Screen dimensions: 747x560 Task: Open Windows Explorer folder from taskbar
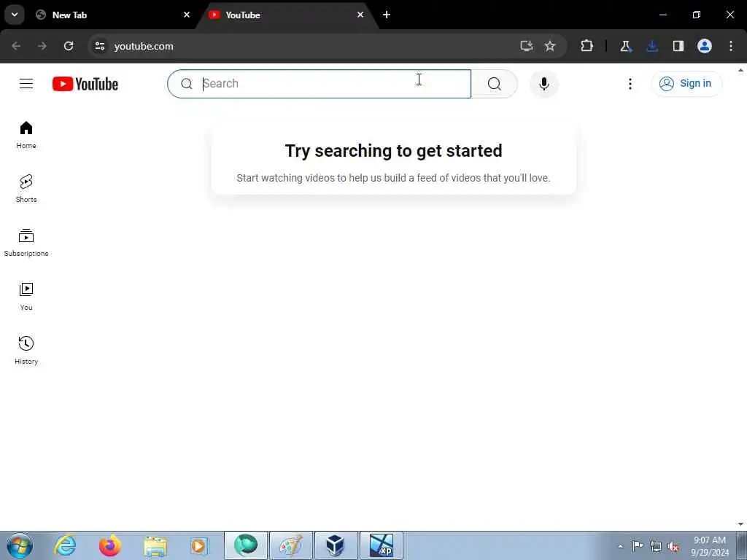click(155, 545)
